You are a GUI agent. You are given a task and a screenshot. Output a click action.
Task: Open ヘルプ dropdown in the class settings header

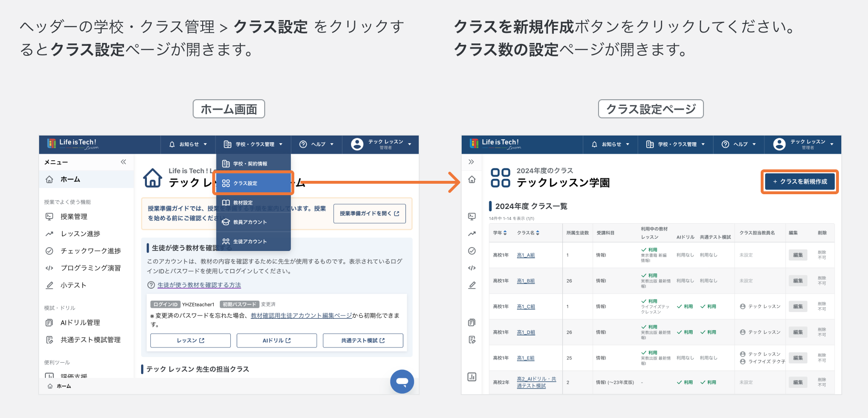(739, 144)
